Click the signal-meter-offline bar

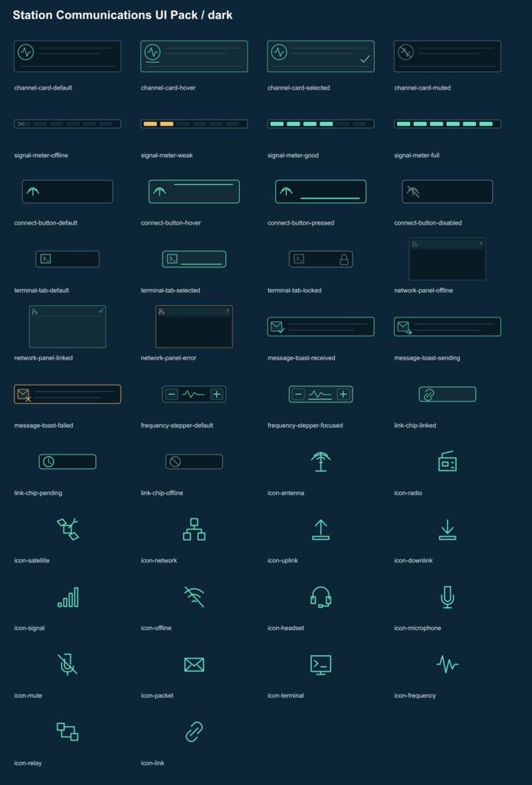click(67, 123)
